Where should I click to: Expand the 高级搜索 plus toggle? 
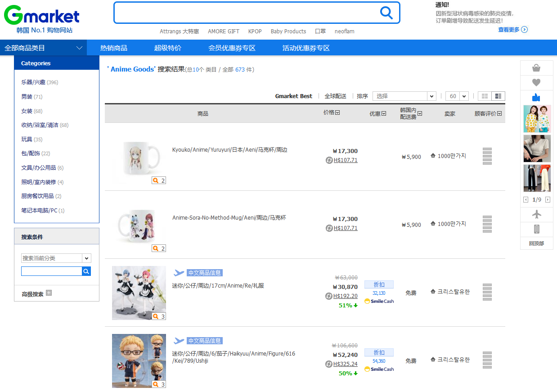coord(49,293)
